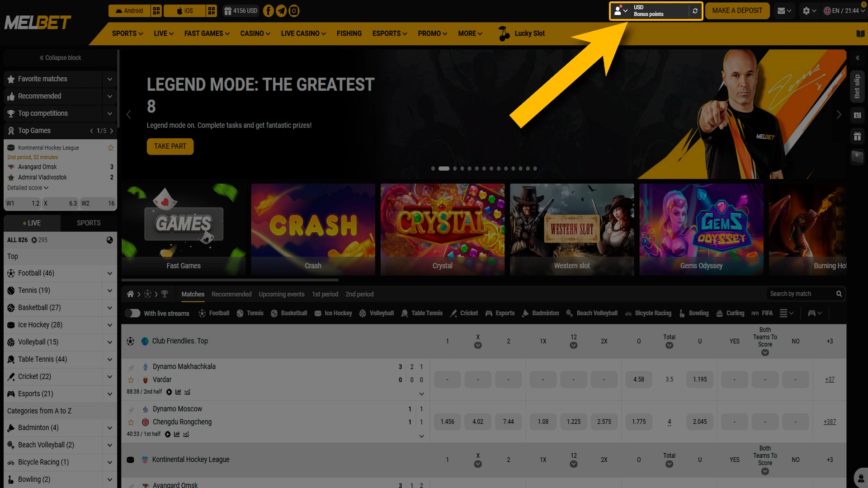Click the home breadcrumb icon

(130, 294)
